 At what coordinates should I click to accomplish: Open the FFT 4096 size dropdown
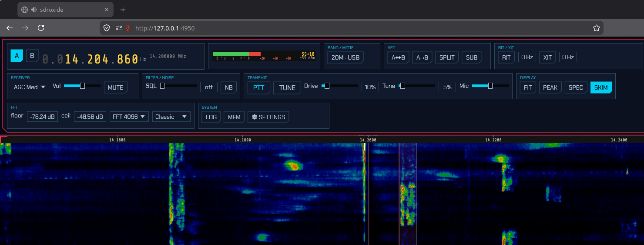[129, 117]
